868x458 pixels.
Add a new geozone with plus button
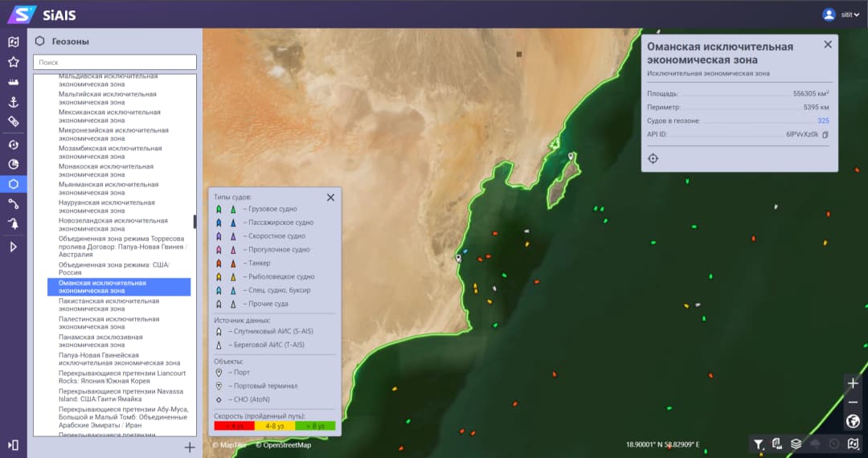click(x=190, y=448)
